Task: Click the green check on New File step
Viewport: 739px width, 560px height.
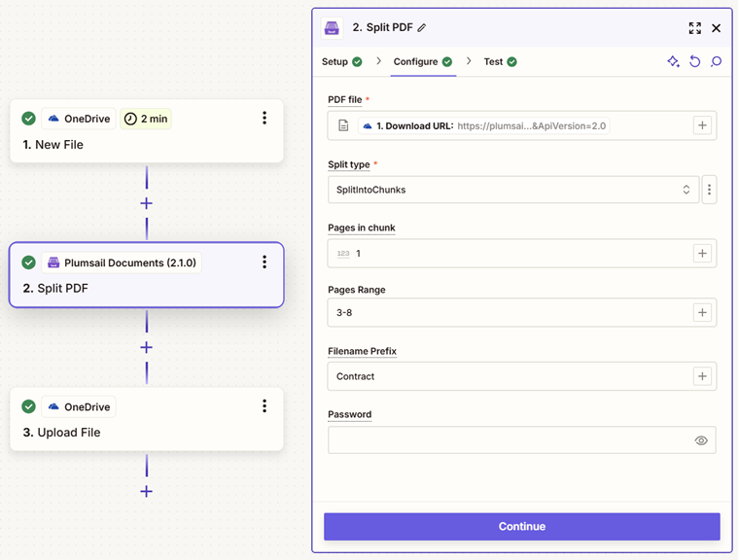Action: (29, 119)
